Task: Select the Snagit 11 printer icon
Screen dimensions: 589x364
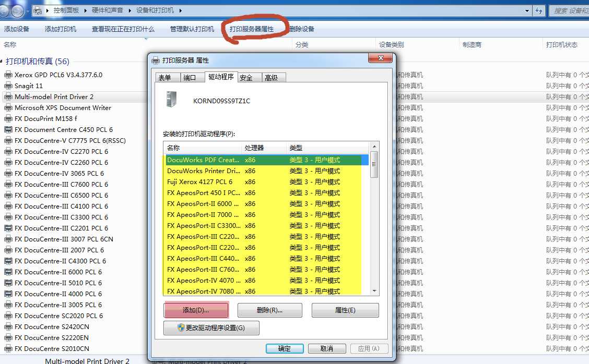Action: 8,86
